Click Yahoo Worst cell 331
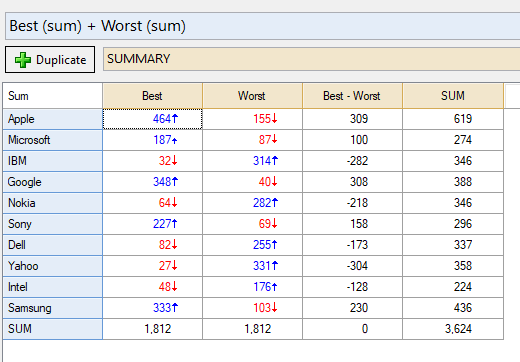The width and height of the screenshot is (520, 362). (252, 266)
